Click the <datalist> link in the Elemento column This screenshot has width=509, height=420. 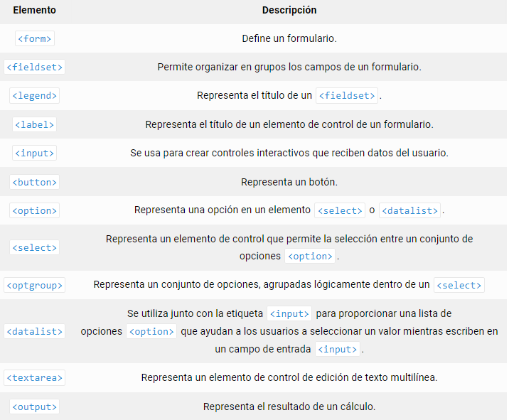(x=34, y=331)
